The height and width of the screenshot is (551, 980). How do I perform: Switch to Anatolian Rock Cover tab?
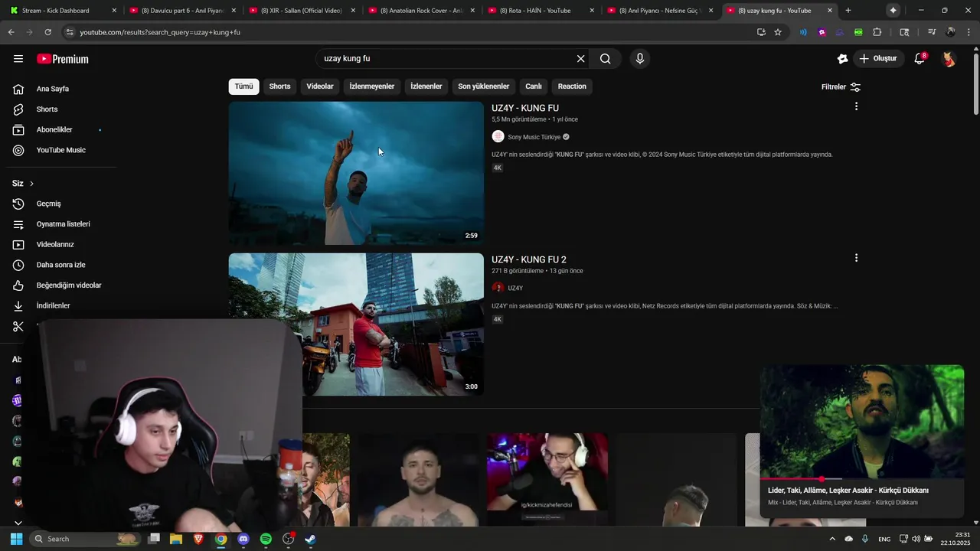(420, 10)
